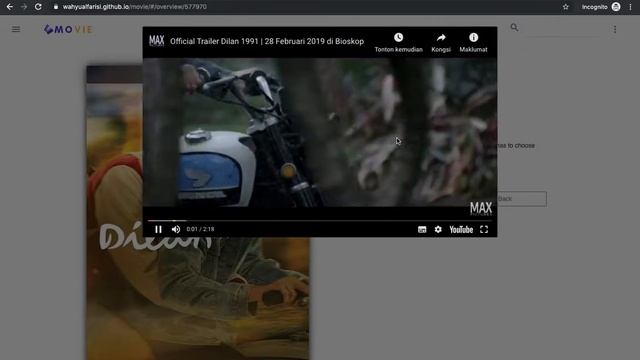Click the search magnifier icon
The width and height of the screenshot is (640, 360).
point(514,28)
